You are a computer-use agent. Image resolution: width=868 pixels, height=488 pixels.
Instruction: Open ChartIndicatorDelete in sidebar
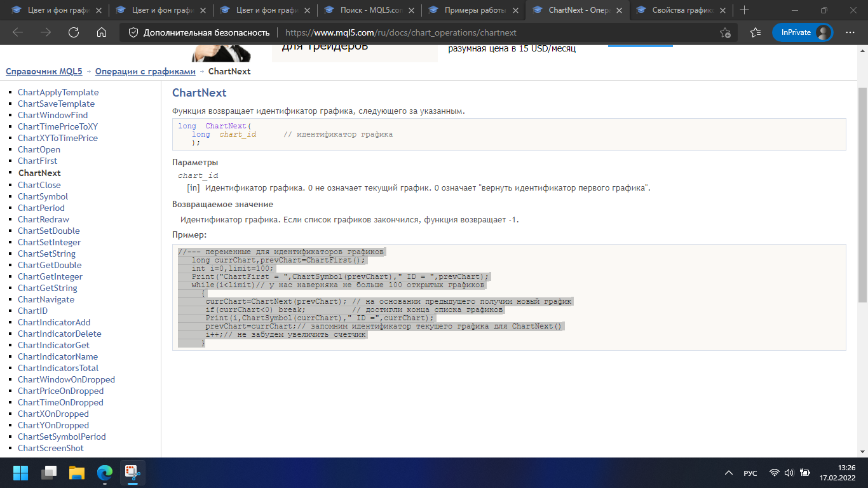(60, 334)
